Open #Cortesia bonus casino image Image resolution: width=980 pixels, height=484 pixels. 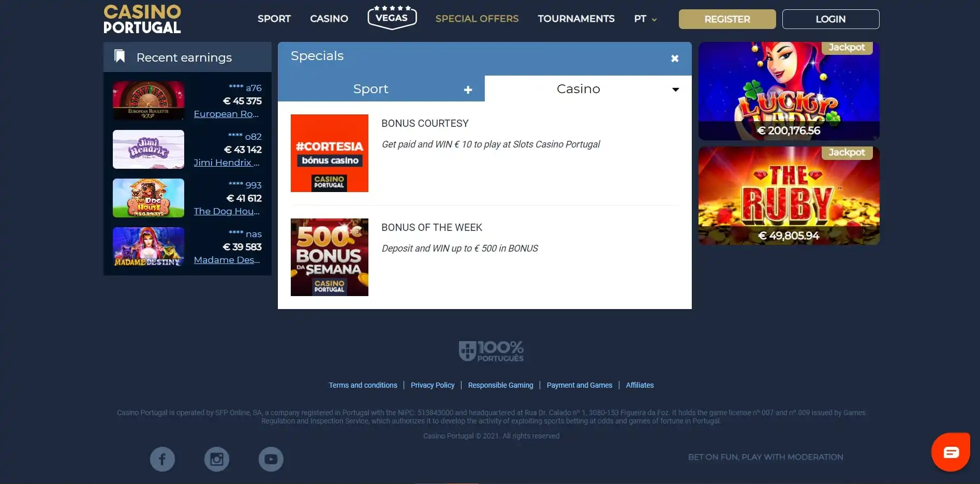coord(330,153)
